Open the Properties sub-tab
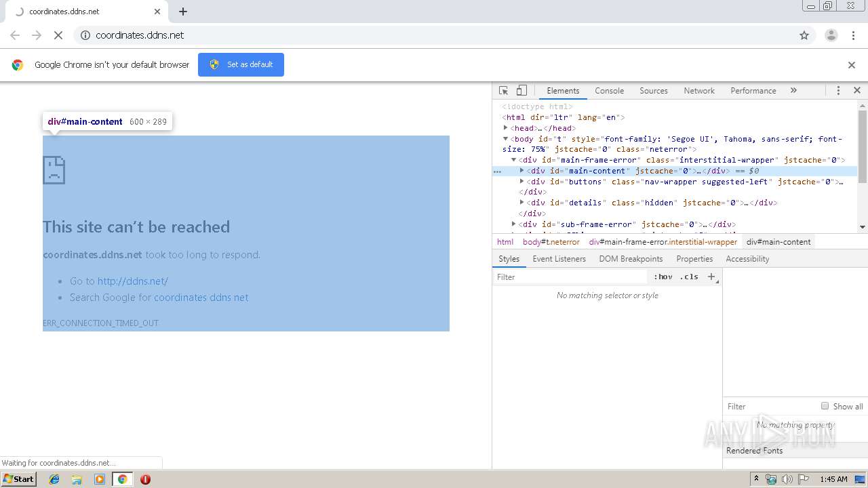Image resolution: width=868 pixels, height=488 pixels. pyautogui.click(x=694, y=259)
